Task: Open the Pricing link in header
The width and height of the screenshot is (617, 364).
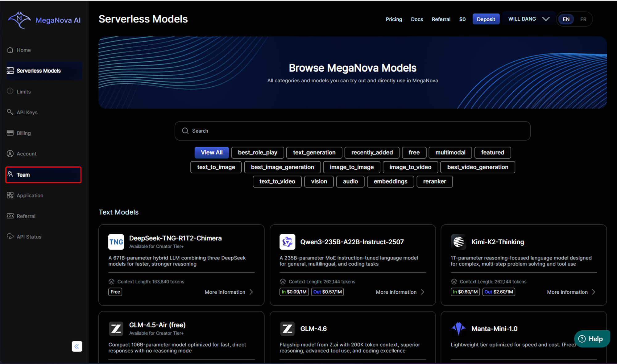Action: coord(394,19)
